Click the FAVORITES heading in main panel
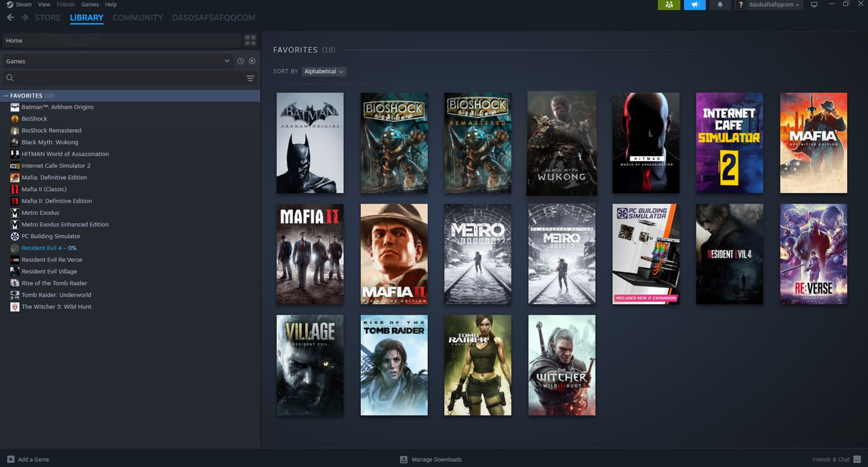The image size is (868, 467). point(295,50)
